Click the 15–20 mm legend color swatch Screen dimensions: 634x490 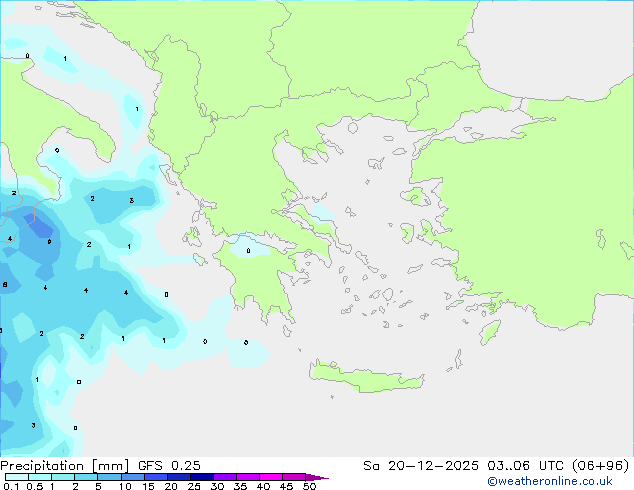156,477
